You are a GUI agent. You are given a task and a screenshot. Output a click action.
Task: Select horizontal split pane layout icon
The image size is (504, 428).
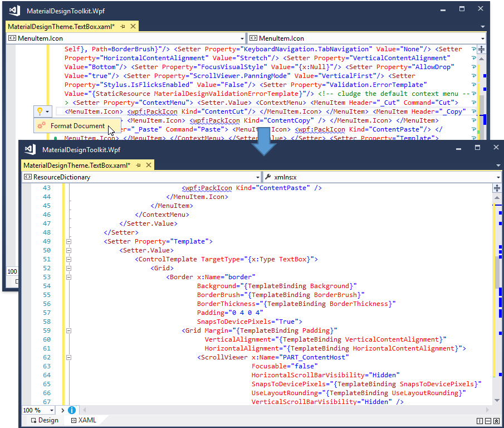(x=488, y=421)
